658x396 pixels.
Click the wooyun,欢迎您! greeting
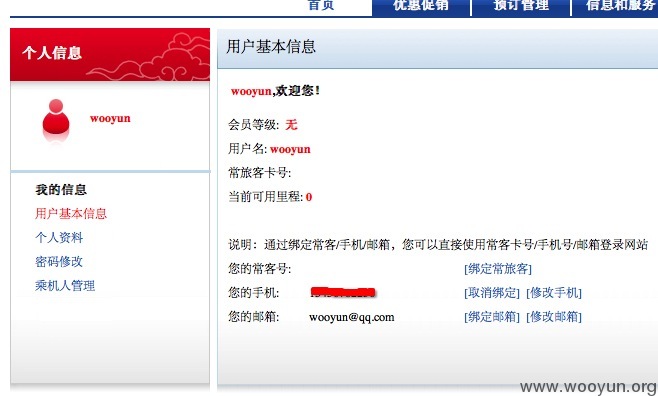(x=275, y=91)
